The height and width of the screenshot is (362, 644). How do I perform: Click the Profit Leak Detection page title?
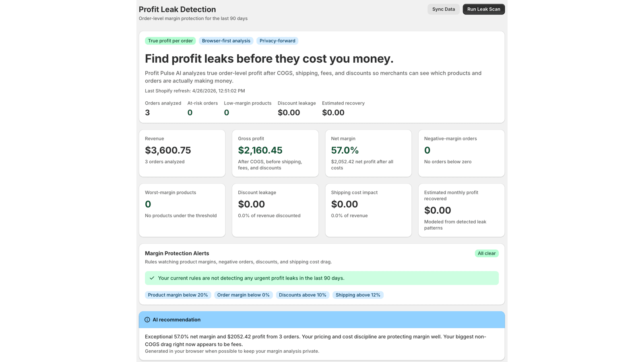(x=177, y=9)
